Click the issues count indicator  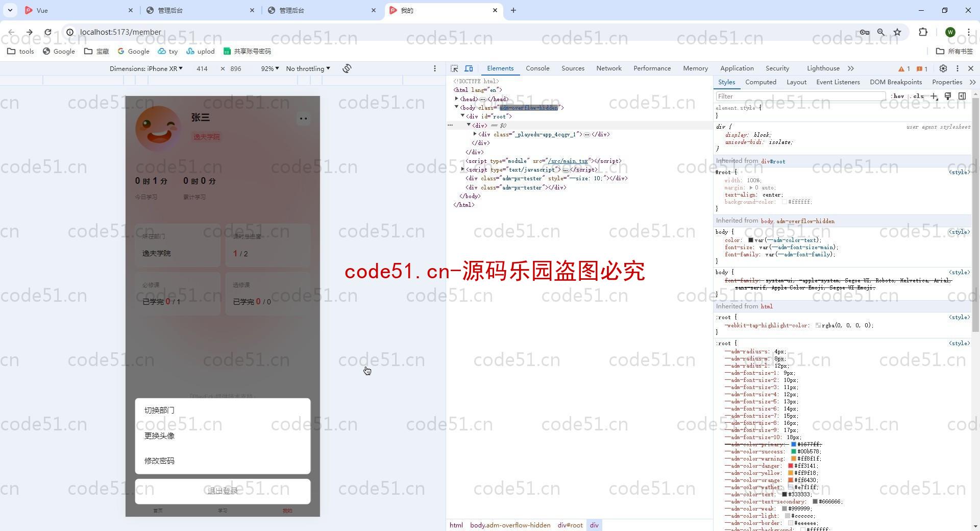point(922,69)
